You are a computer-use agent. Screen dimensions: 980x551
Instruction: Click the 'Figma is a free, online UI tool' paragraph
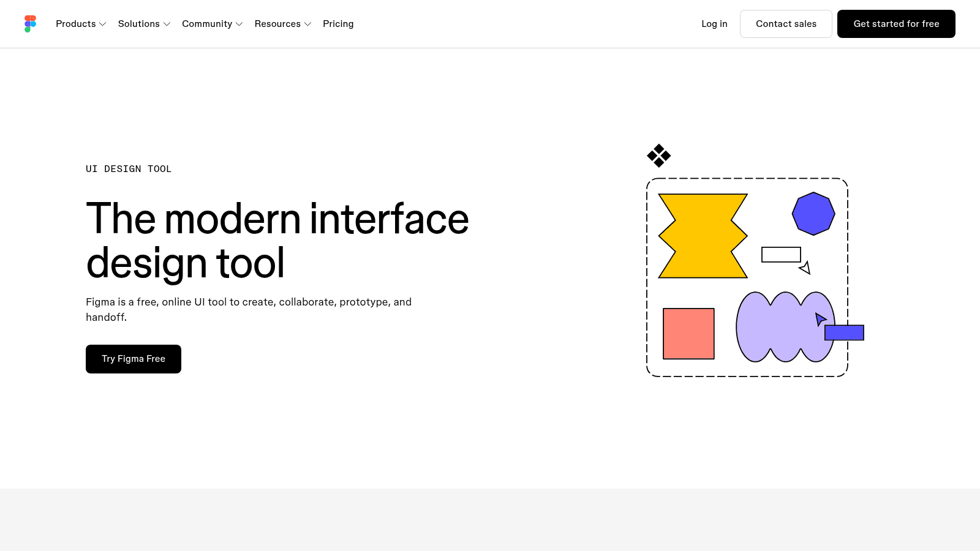[249, 309]
